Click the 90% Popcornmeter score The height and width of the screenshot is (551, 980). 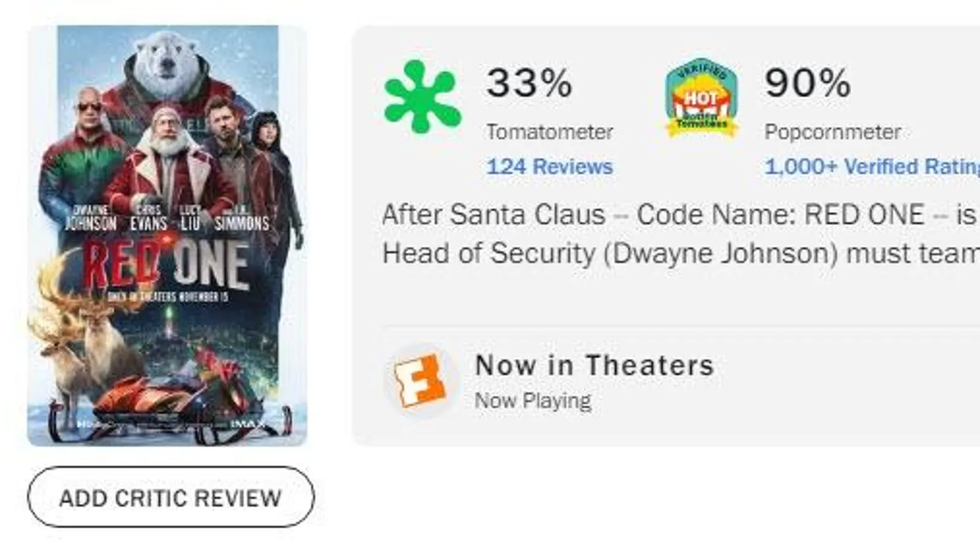pos(807,83)
